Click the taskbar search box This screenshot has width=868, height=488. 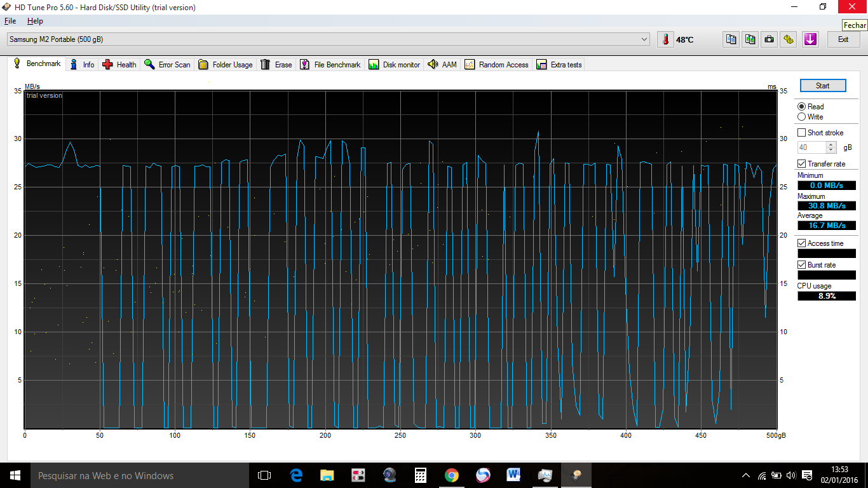pyautogui.click(x=140, y=475)
